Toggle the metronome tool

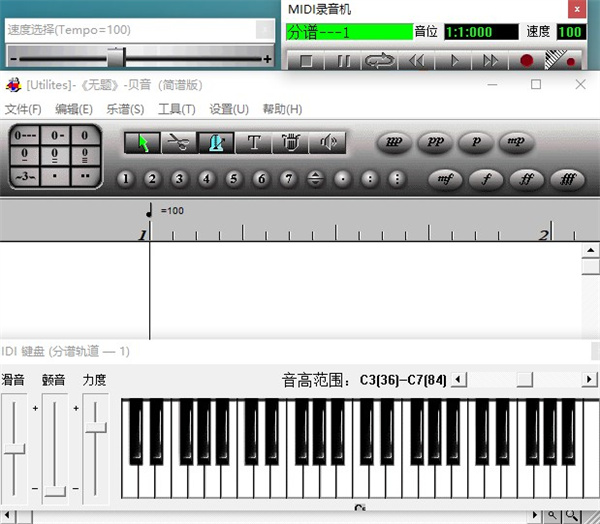tap(216, 143)
